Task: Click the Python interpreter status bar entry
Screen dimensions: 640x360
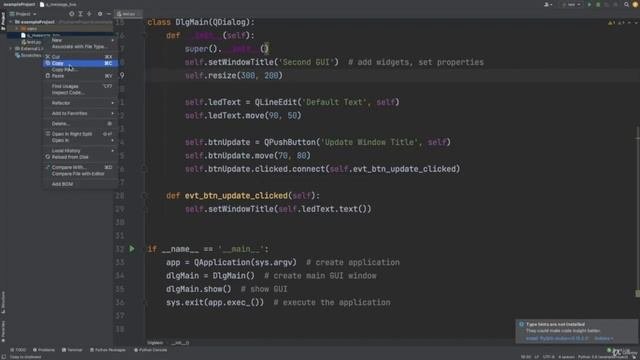Action: pos(603,357)
